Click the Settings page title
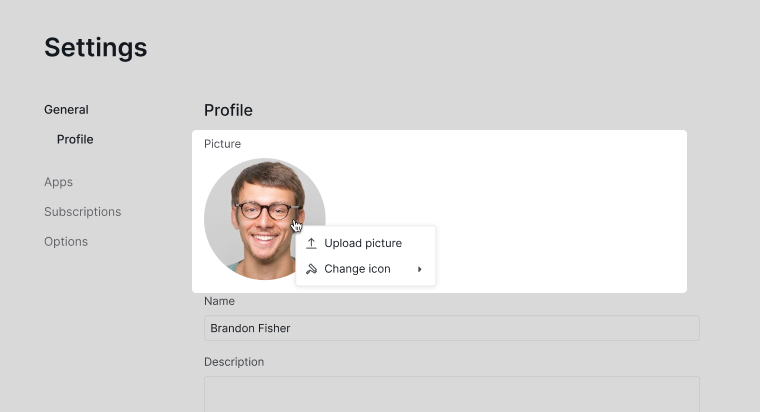The width and height of the screenshot is (760, 412). tap(96, 48)
